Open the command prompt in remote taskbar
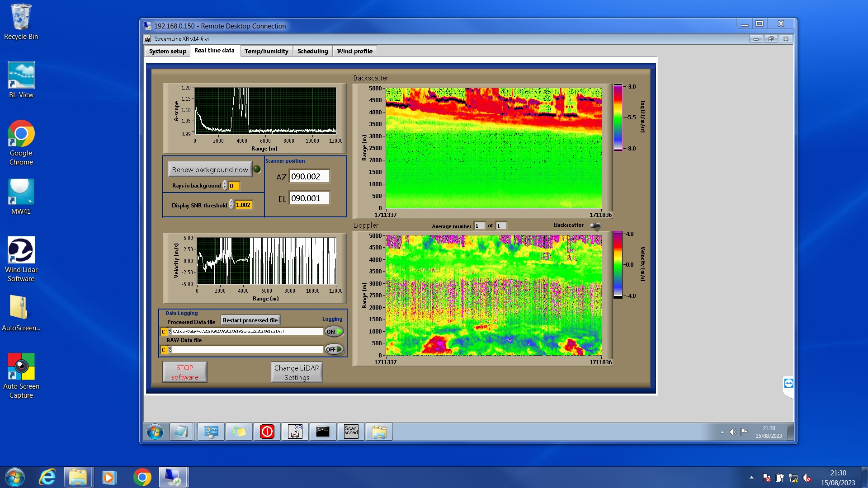 click(323, 432)
